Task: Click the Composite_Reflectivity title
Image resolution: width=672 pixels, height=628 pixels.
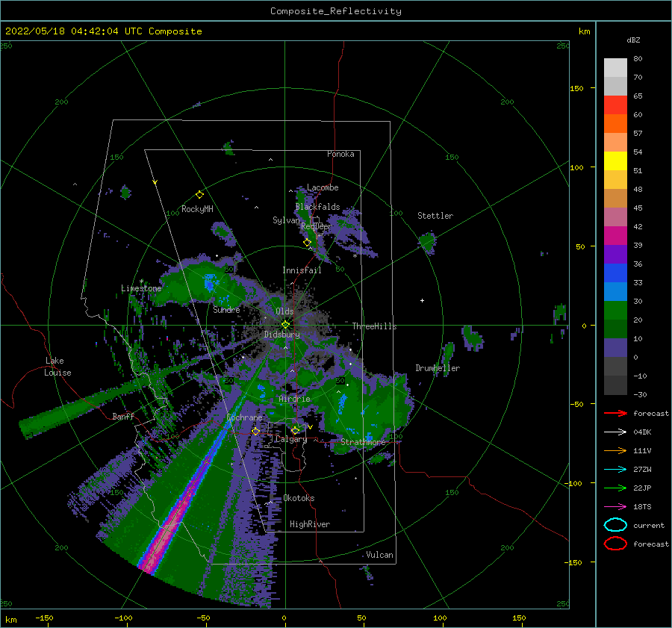Action: click(x=336, y=11)
